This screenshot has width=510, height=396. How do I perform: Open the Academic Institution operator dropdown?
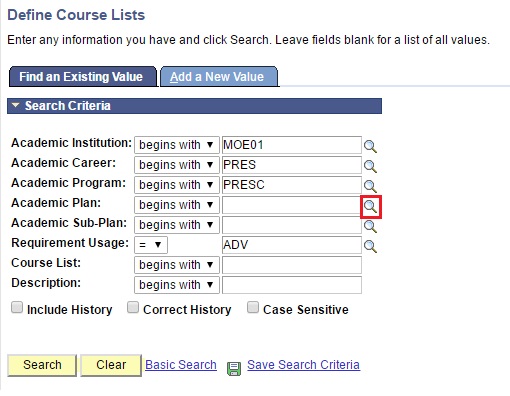[x=177, y=145]
